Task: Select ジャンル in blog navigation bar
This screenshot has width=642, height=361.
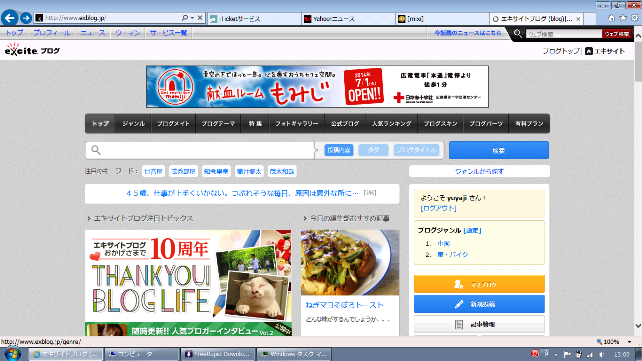Action: pyautogui.click(x=133, y=124)
